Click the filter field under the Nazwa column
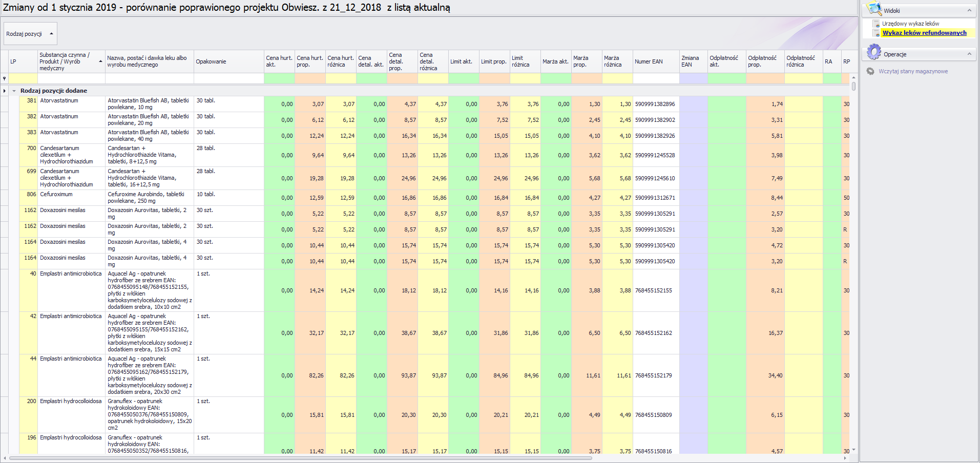Image resolution: width=980 pixels, height=463 pixels. [x=149, y=78]
